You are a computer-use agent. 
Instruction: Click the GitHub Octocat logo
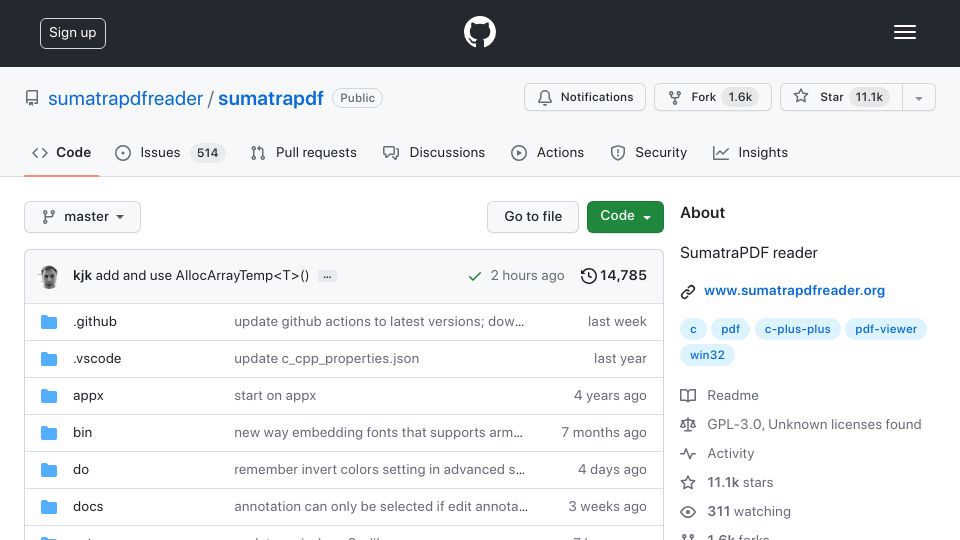[x=479, y=32]
